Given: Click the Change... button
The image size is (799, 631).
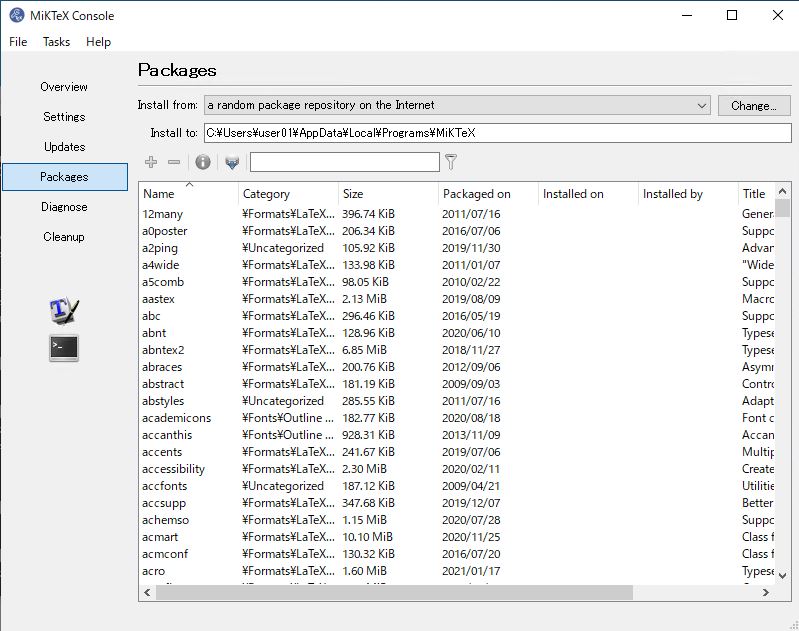Looking at the screenshot, I should click(754, 106).
